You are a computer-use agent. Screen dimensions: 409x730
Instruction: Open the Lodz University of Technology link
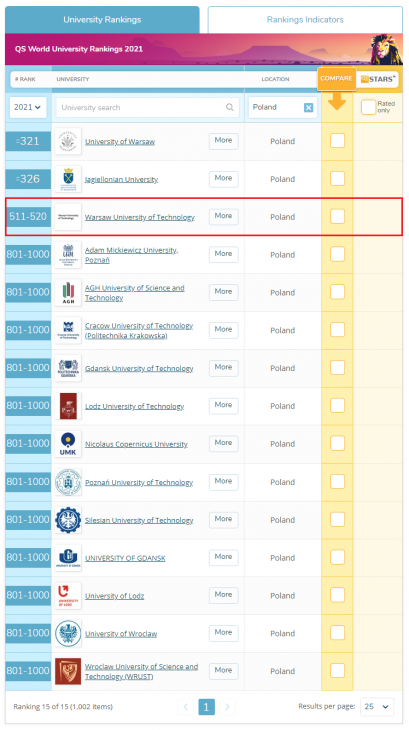tap(134, 406)
